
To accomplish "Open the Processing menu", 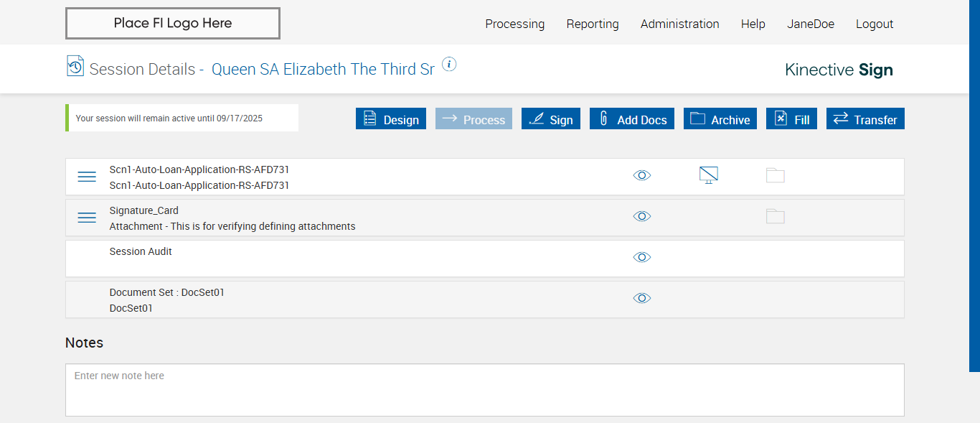I will point(514,24).
